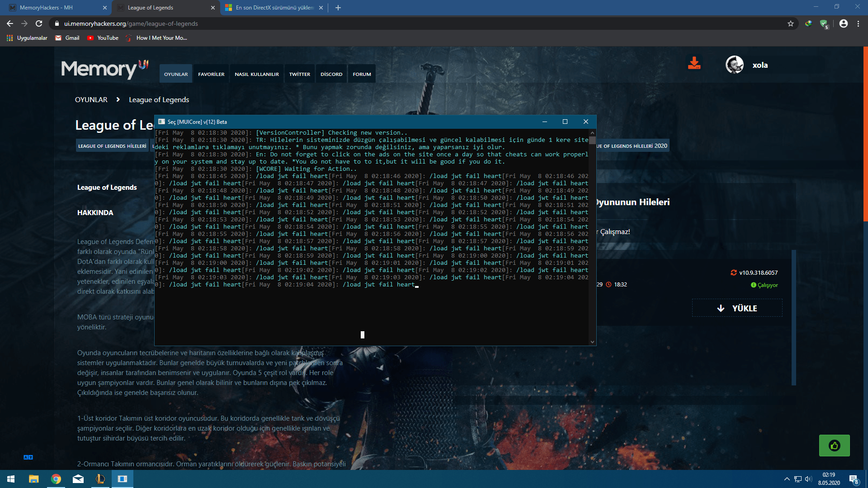Open the volume tray icon
The image size is (868, 488).
tap(808, 479)
